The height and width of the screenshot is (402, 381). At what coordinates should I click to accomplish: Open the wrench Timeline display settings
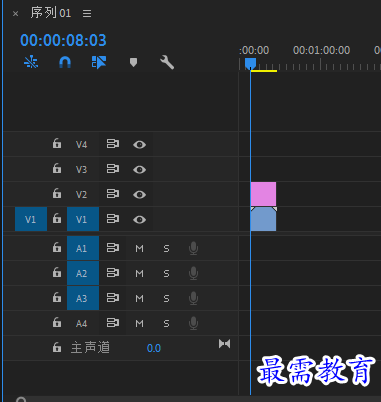coord(167,62)
